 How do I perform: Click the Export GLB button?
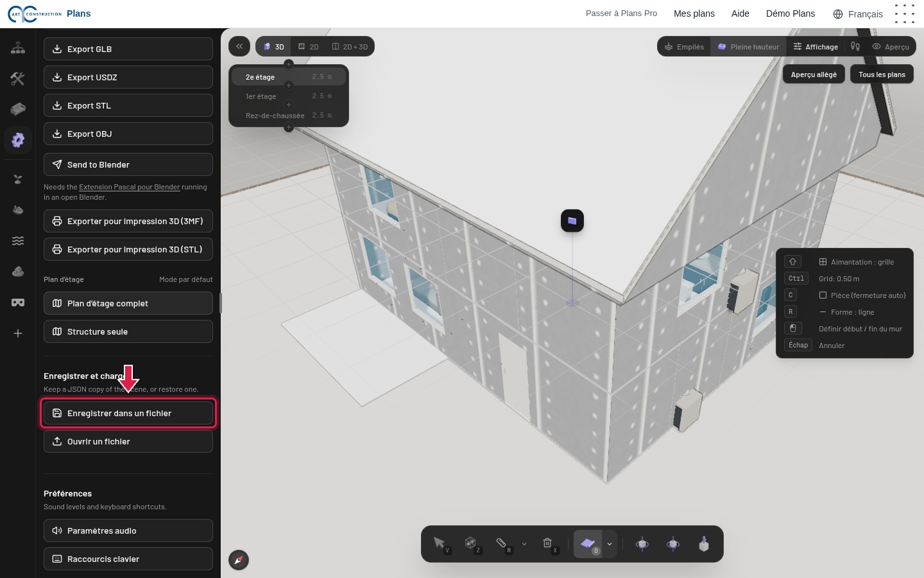coord(128,49)
